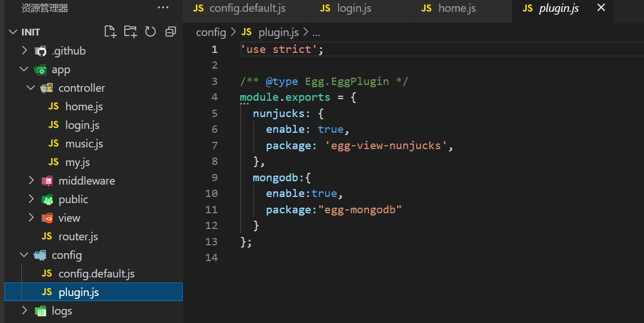Collapse the controller folder chevron
The image size is (644, 323).
tap(31, 88)
